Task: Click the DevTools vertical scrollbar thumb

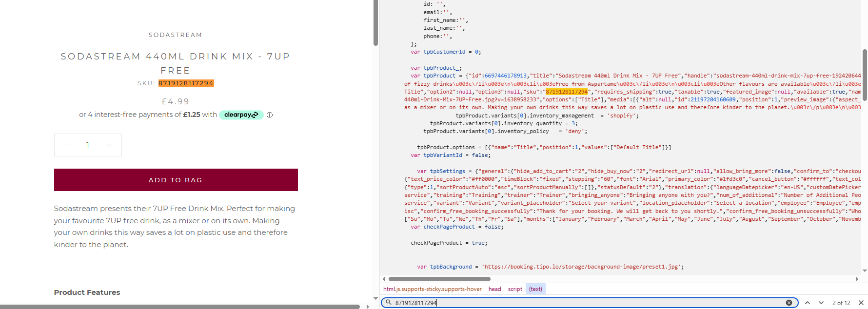Action: [x=865, y=75]
